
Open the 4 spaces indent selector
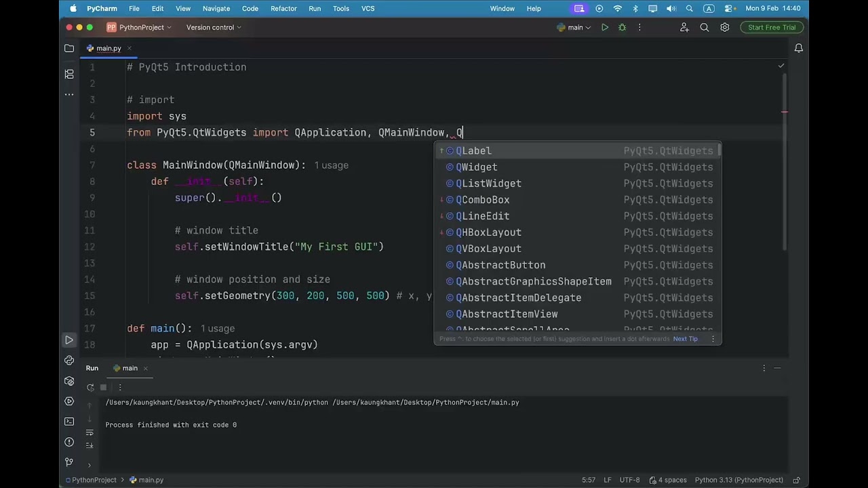pos(667,480)
